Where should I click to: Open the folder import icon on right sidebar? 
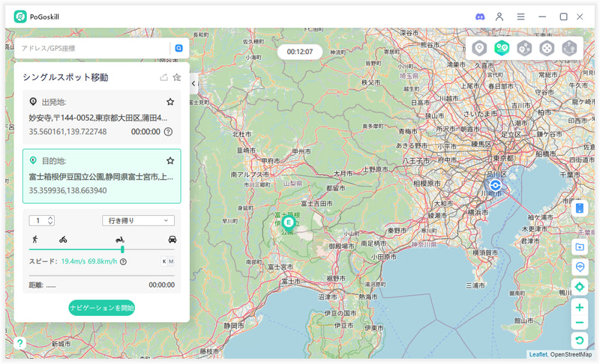click(x=579, y=247)
